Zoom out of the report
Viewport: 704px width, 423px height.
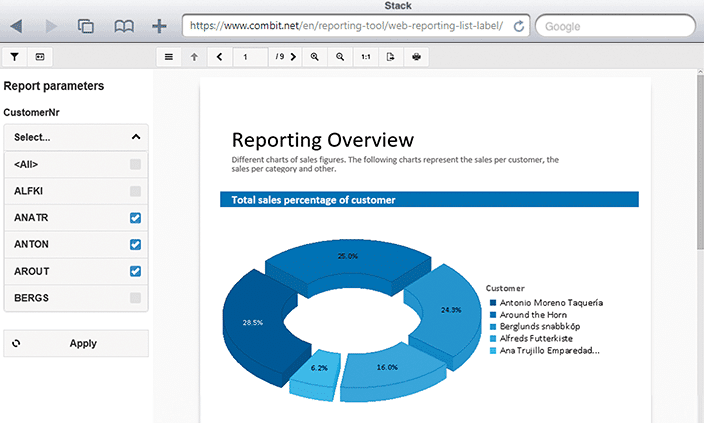[340, 57]
